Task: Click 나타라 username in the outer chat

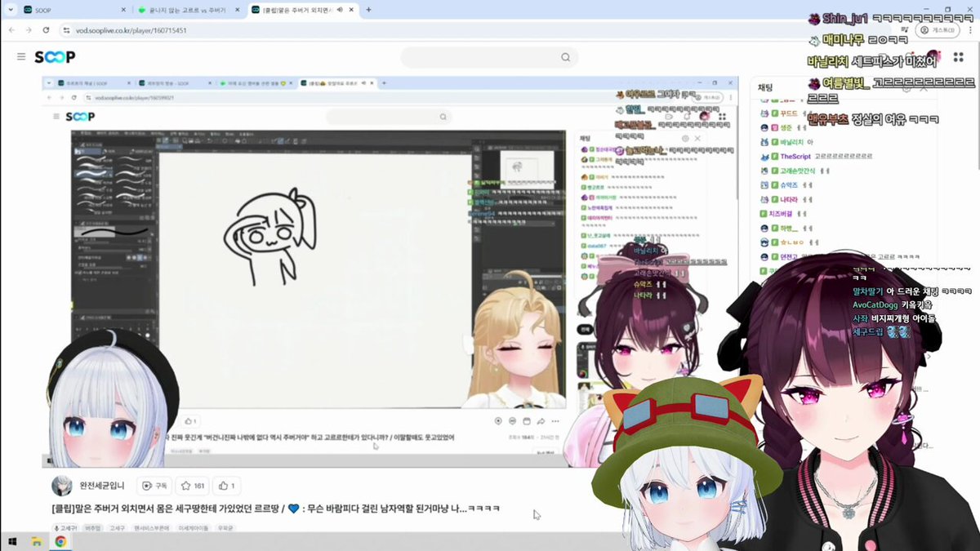Action: [788, 199]
